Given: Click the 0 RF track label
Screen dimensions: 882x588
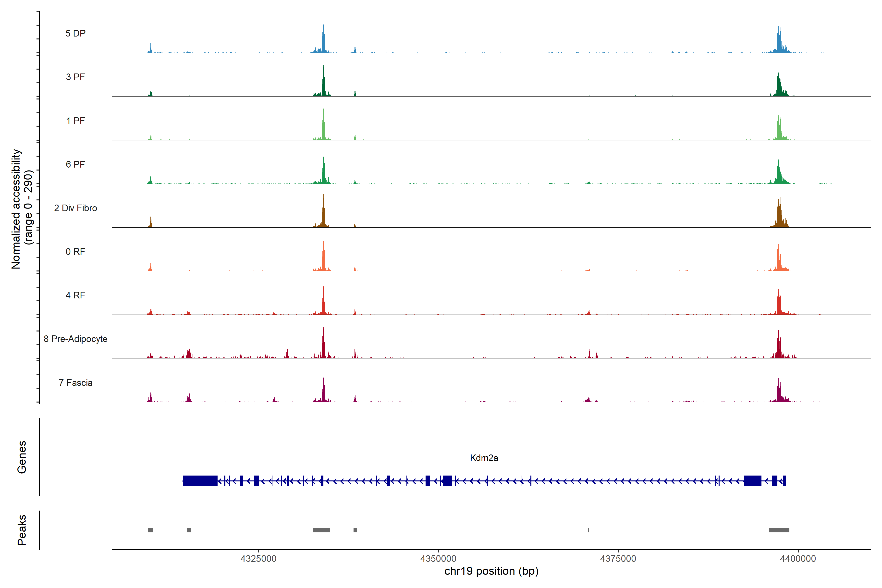Looking at the screenshot, I should click(x=75, y=252).
